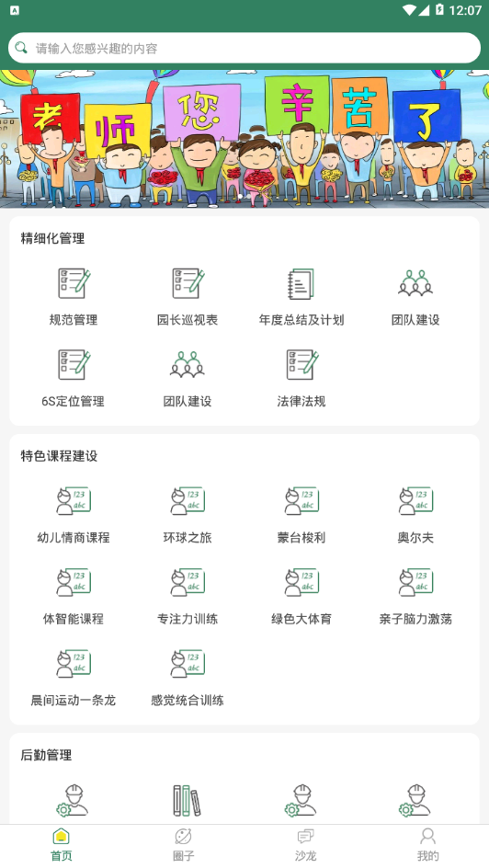The height and width of the screenshot is (868, 489).
Task: Tap the battery charging status icon
Action: pos(439,10)
